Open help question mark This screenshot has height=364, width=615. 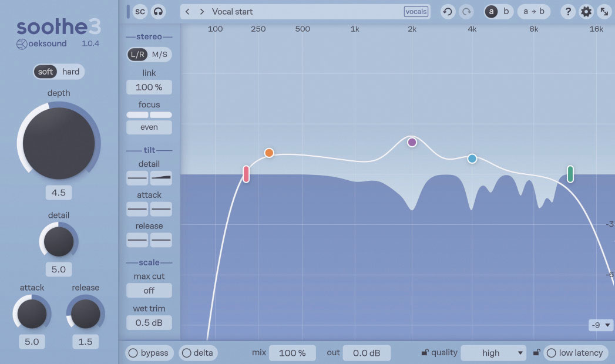tap(567, 12)
